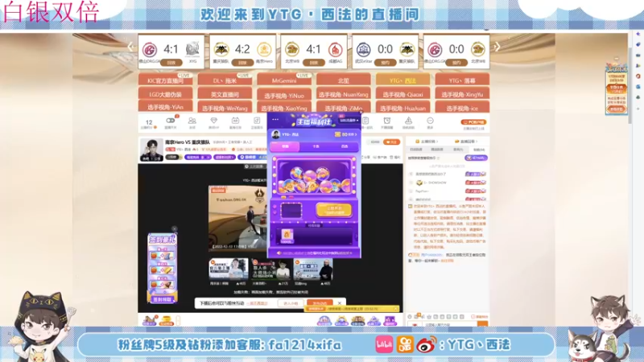Image resolution: width=644 pixels, height=362 pixels.
Task: Open 选手视角-Qiaoxi player view
Action: pos(403,94)
